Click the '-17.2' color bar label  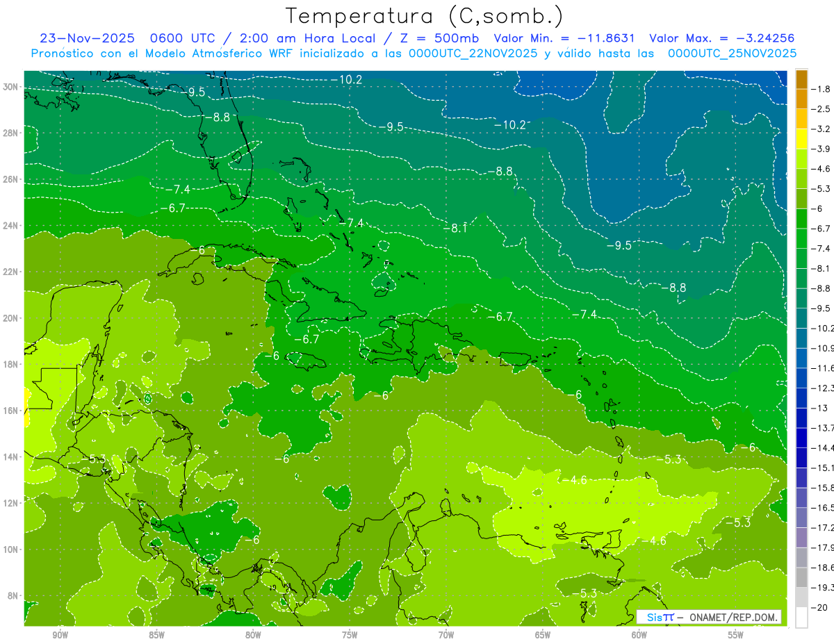click(822, 528)
